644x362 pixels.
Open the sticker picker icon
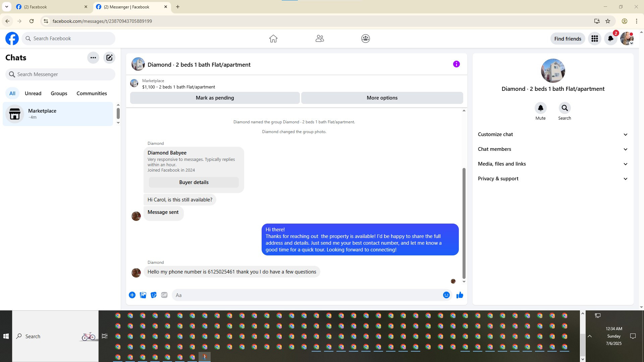pos(154,295)
